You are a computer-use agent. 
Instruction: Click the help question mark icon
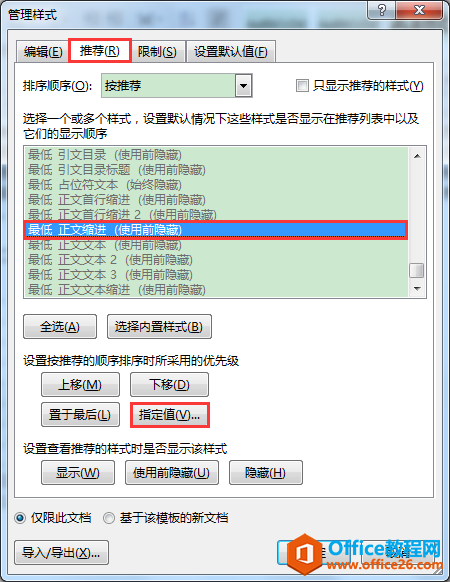381,10
